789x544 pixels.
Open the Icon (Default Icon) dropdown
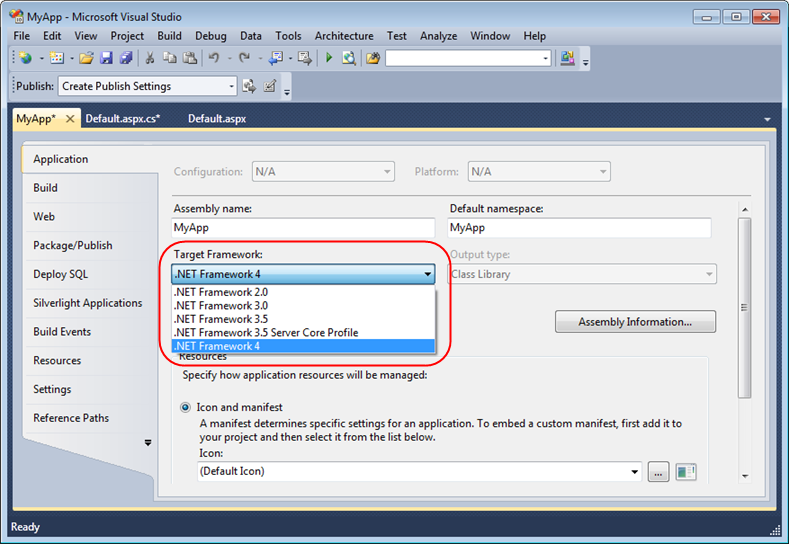coord(635,472)
